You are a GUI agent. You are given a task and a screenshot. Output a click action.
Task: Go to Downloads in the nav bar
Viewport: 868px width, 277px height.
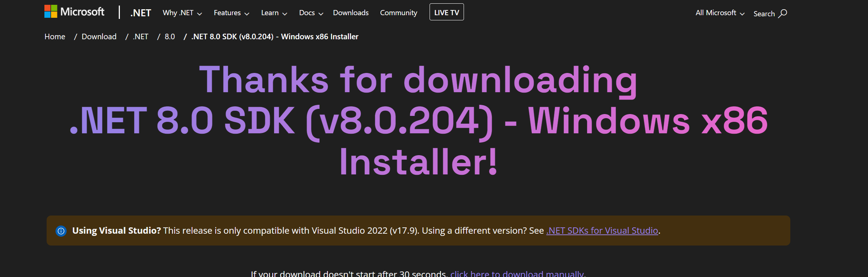351,13
